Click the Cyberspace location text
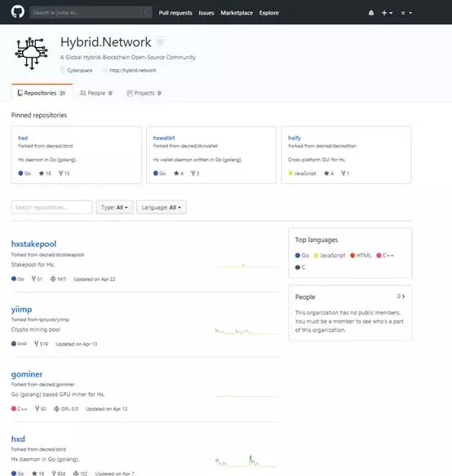Viewport: 452px width, 476px height. coord(80,70)
